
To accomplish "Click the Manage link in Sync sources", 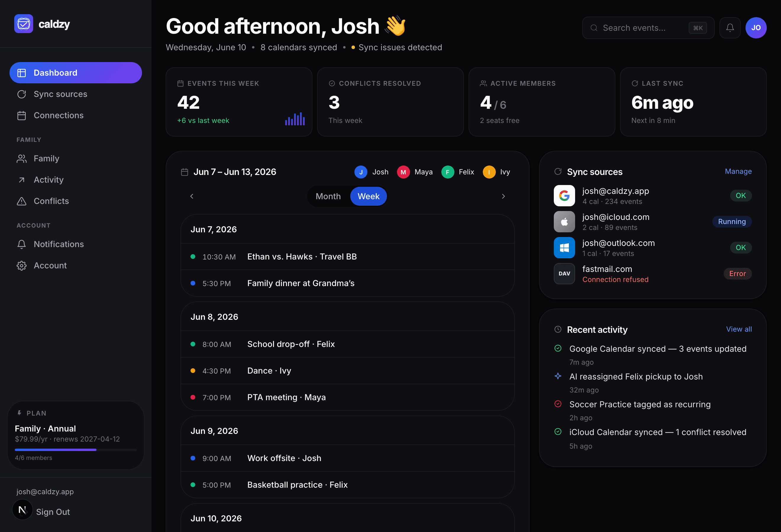I will (x=738, y=171).
